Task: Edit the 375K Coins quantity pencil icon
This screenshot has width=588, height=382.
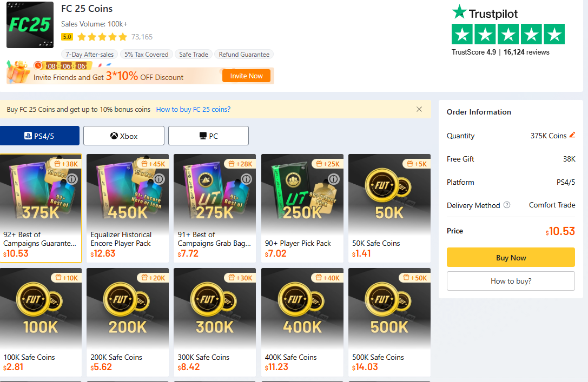Action: pyautogui.click(x=572, y=135)
